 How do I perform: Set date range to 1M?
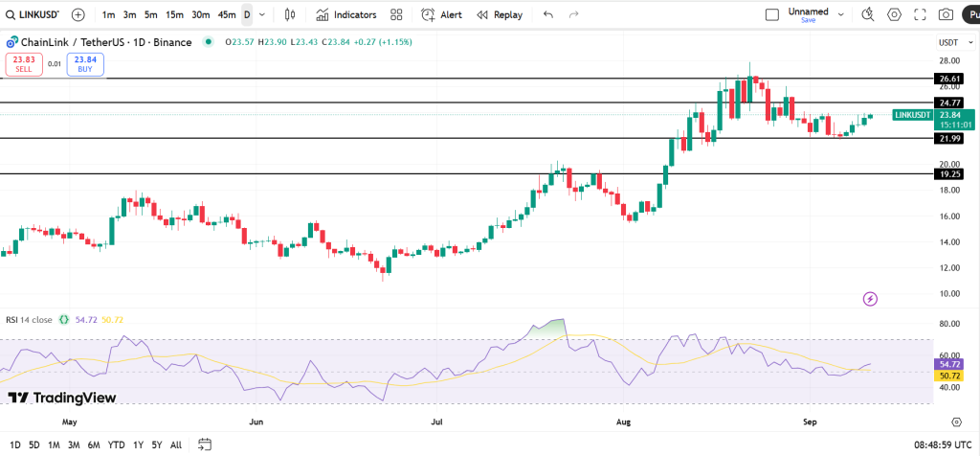pos(54,445)
